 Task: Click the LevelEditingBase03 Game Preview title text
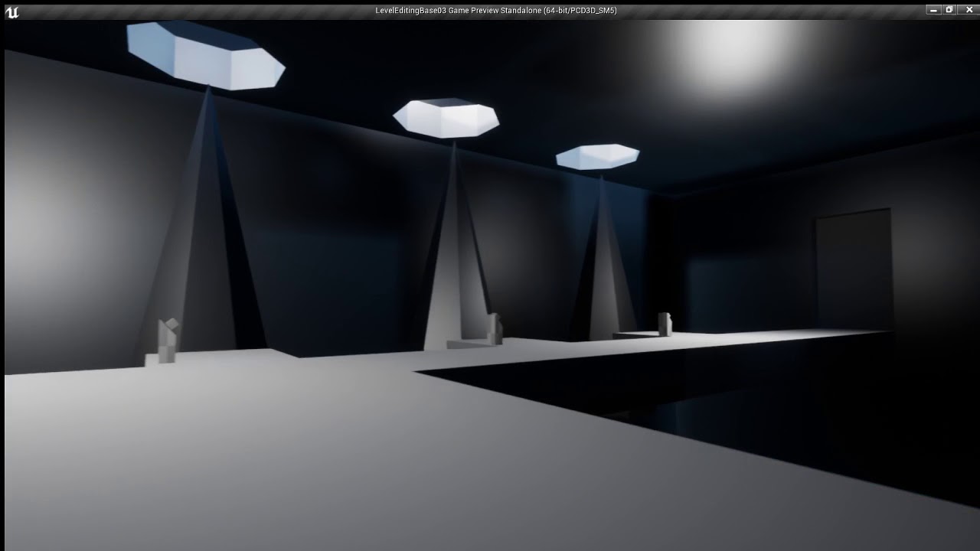[x=496, y=11]
